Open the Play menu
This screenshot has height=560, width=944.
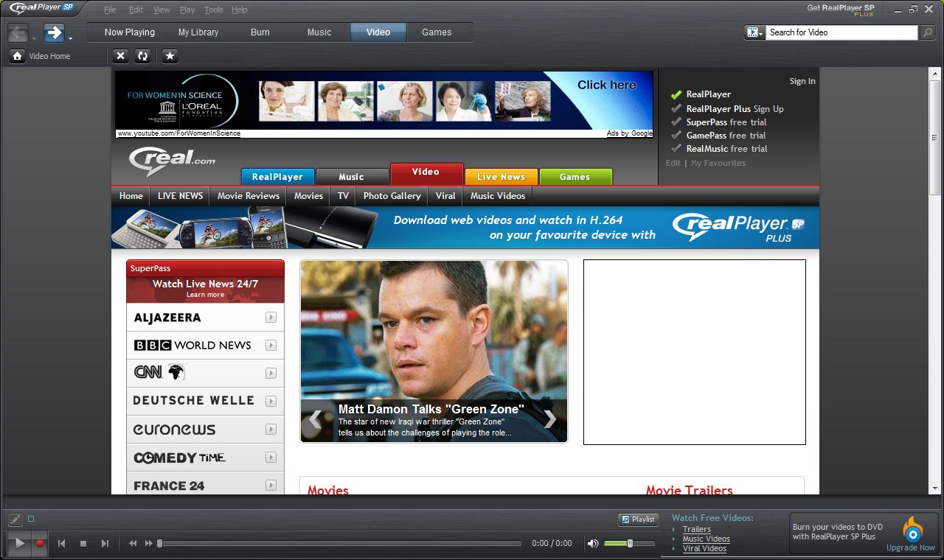(187, 10)
